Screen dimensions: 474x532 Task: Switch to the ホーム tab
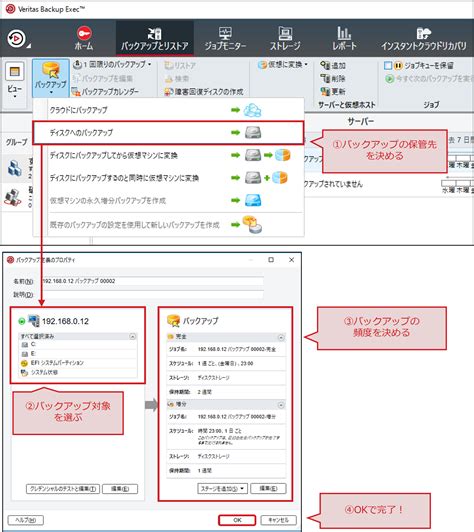tap(84, 38)
